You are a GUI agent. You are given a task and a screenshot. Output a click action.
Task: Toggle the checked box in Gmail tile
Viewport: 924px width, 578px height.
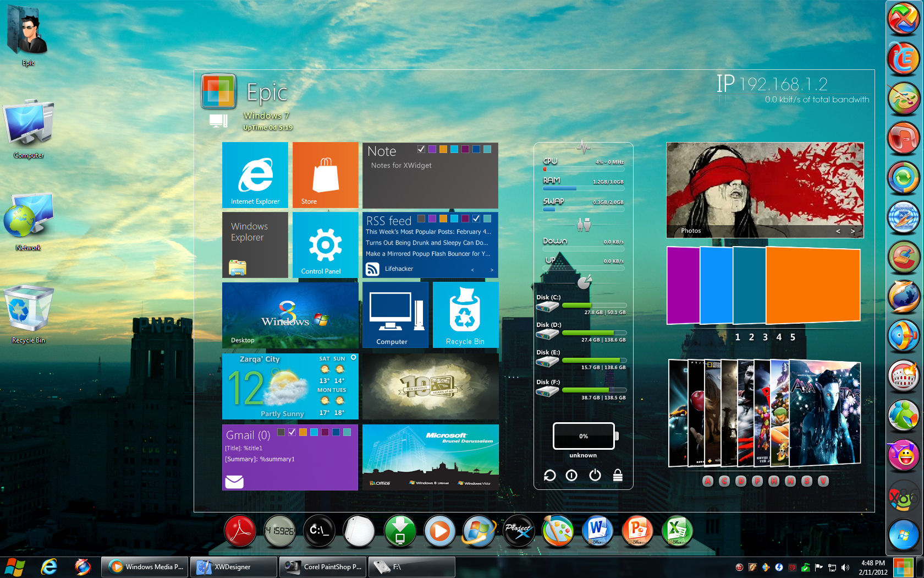(x=292, y=432)
